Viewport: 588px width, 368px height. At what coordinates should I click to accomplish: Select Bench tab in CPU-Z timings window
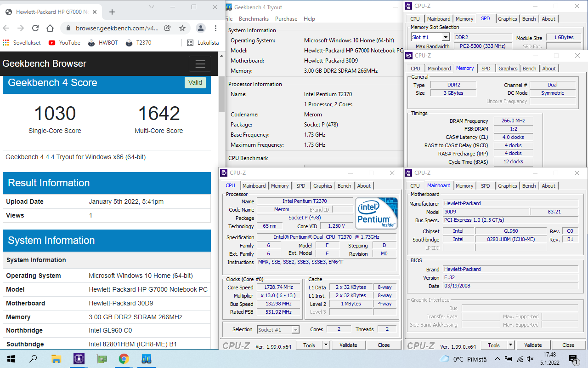530,69
